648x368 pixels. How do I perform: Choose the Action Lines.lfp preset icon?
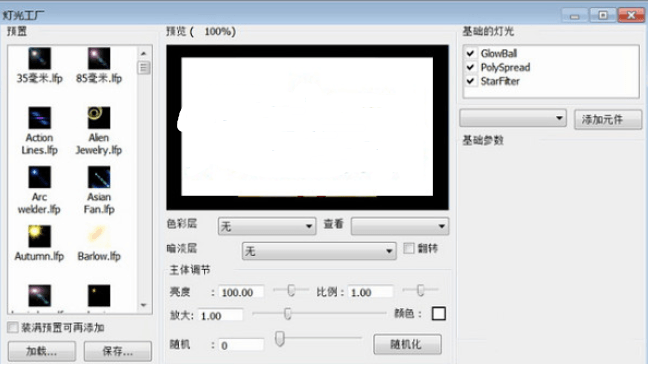[x=39, y=118]
